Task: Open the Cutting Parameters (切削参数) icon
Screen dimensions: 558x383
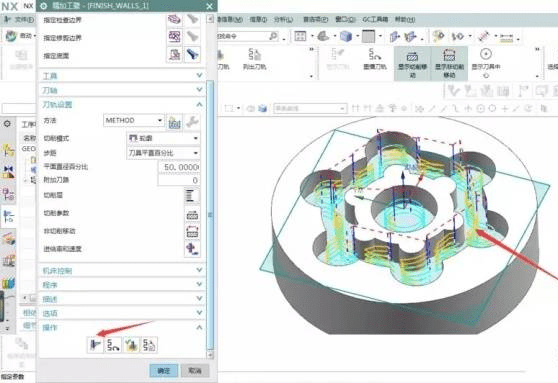Action: pyautogui.click(x=192, y=214)
